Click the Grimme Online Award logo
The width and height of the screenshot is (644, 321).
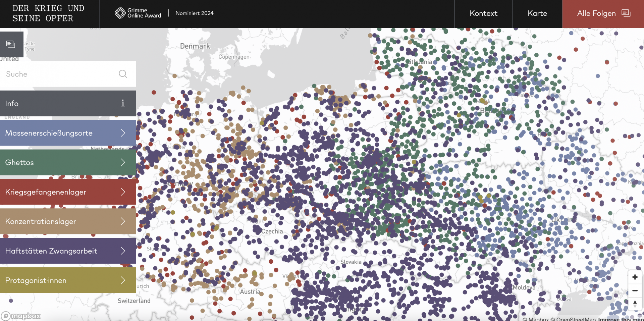pyautogui.click(x=138, y=13)
